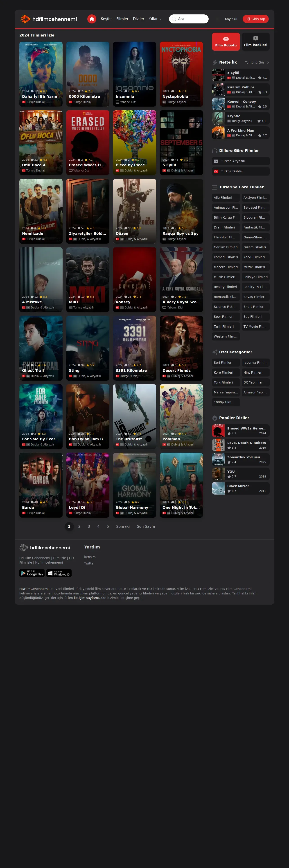Open the Western Filmleri genre
Viewport: 289px width, 868px height.
tap(226, 336)
